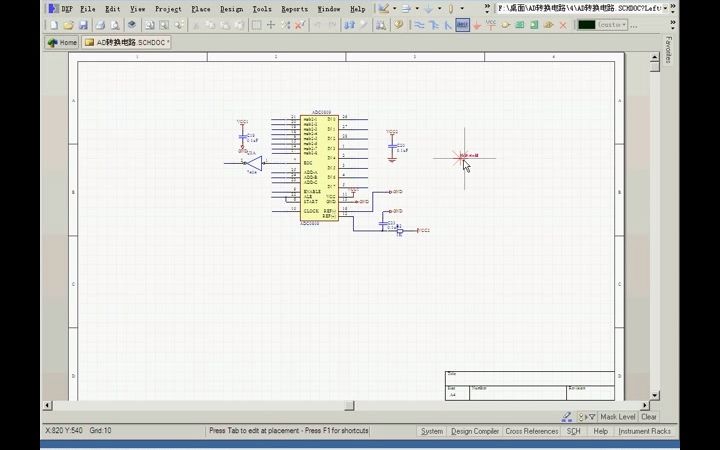Open the file path address dropdown

pyautogui.click(x=665, y=8)
